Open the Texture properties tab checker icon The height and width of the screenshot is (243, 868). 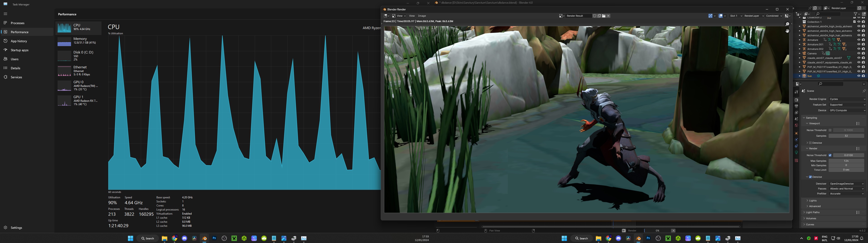click(x=796, y=161)
